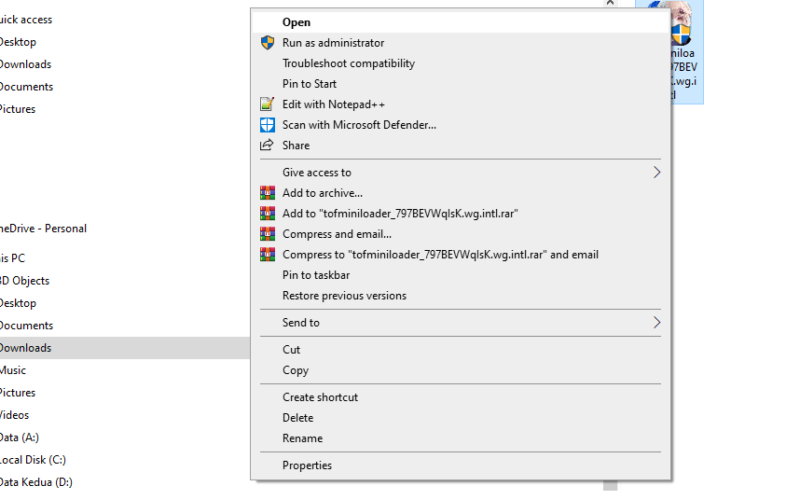Select Documents under Quick access
800x500 pixels.
[26, 87]
